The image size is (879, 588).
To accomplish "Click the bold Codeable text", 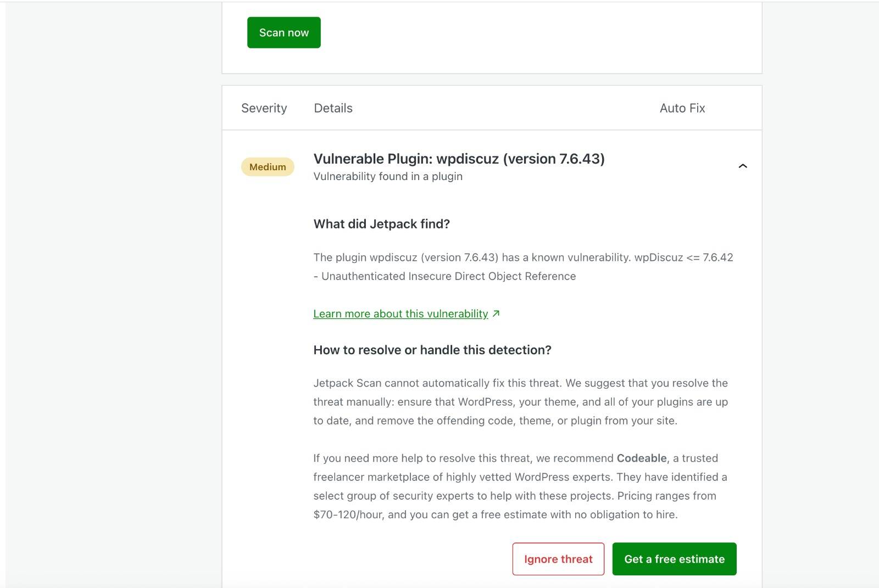I will click(641, 458).
